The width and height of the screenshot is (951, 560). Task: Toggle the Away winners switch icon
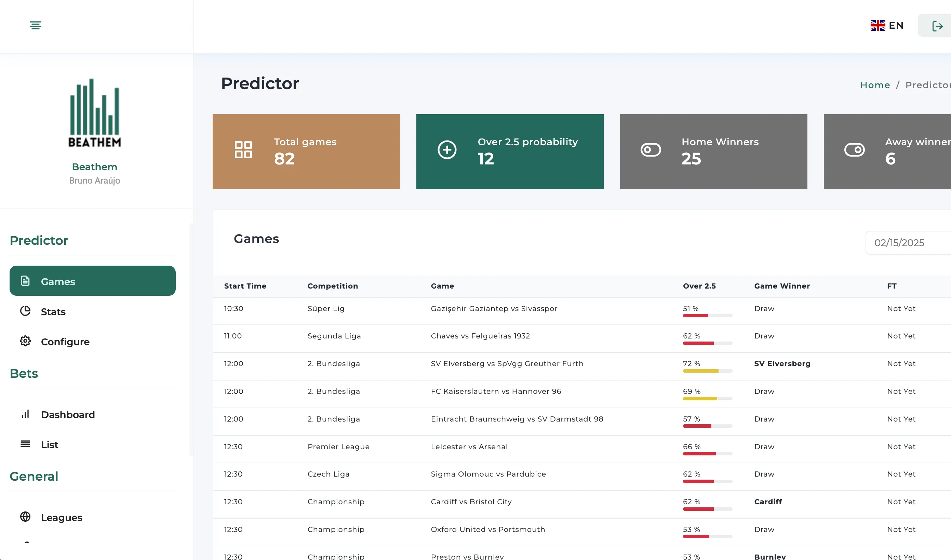(x=854, y=150)
